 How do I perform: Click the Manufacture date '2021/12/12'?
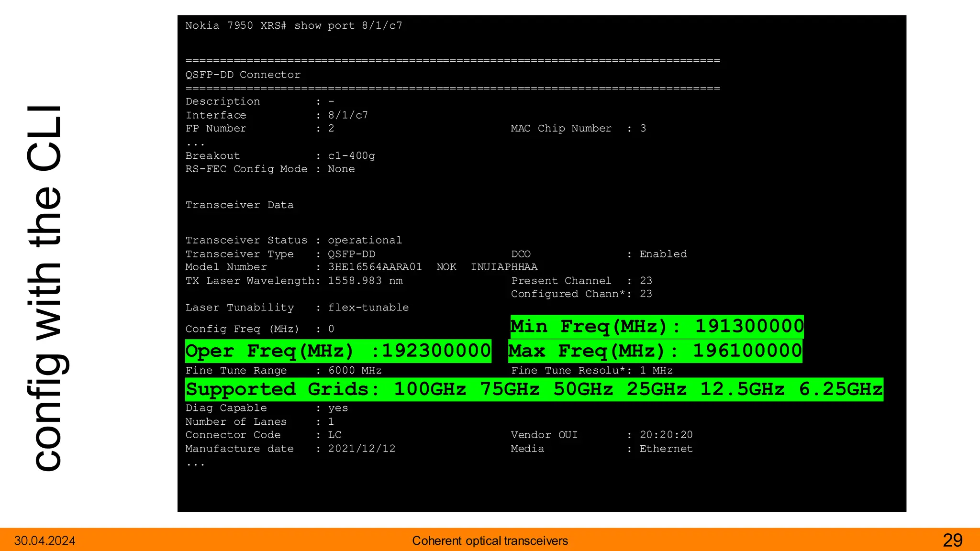click(361, 449)
